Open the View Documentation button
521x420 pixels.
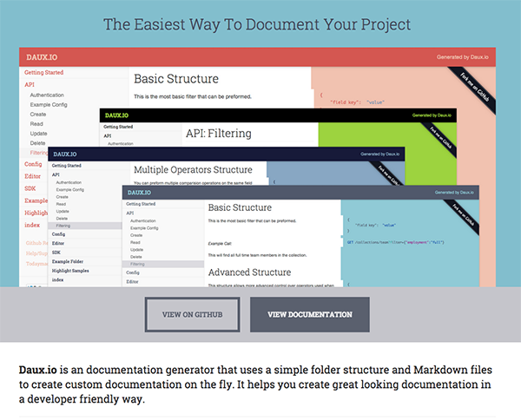(310, 314)
